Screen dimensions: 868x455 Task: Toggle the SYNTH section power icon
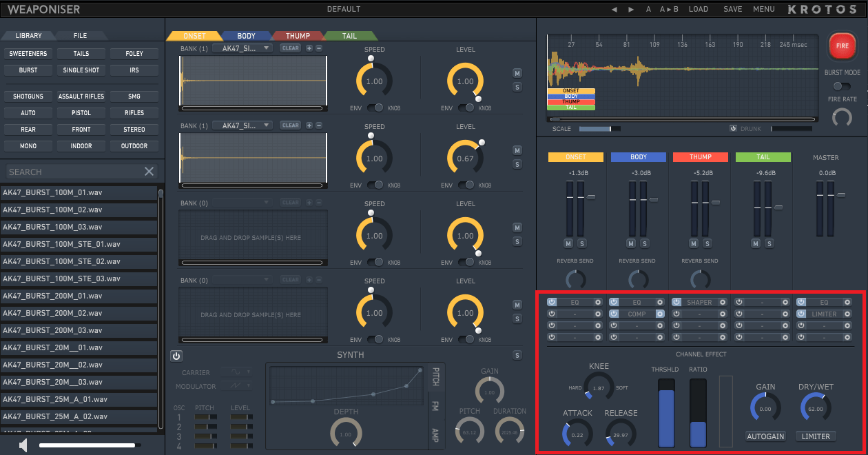coord(176,356)
